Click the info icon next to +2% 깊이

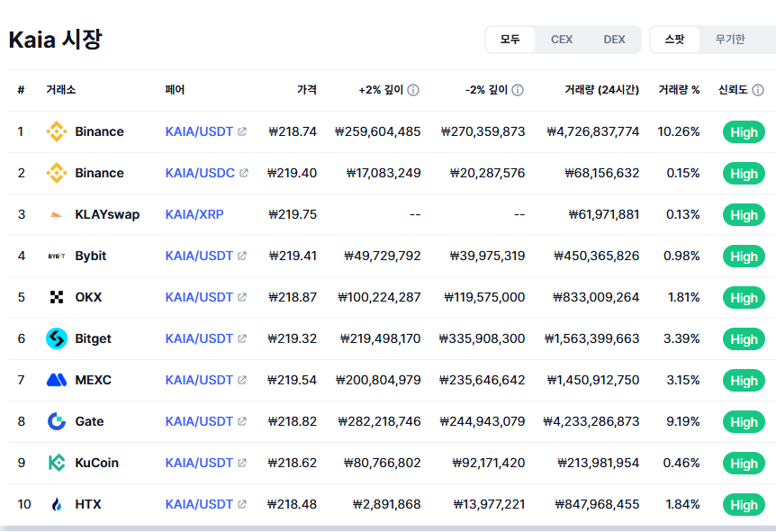[x=413, y=91]
